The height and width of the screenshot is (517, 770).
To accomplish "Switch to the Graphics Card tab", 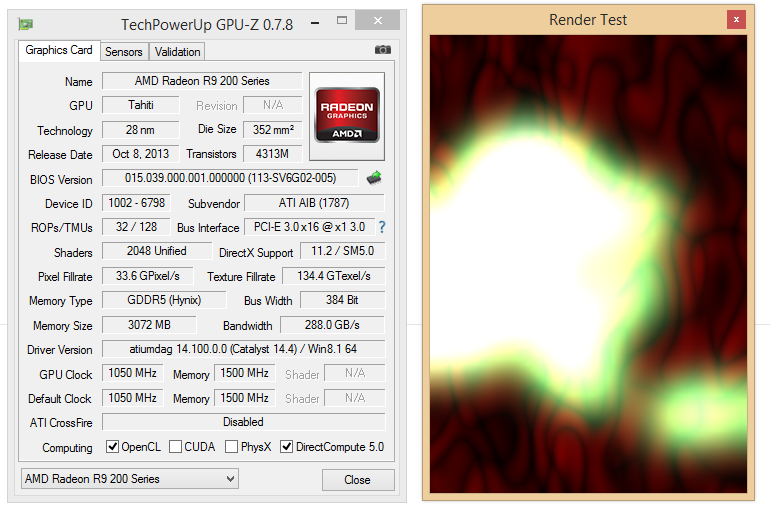I will (59, 50).
